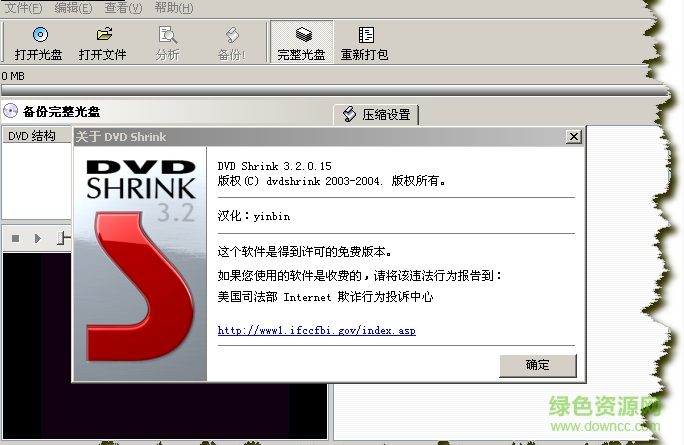Screen dimensions: 684x445
Task: Click the disc icon beside 备份完整光盘
Action: point(10,111)
